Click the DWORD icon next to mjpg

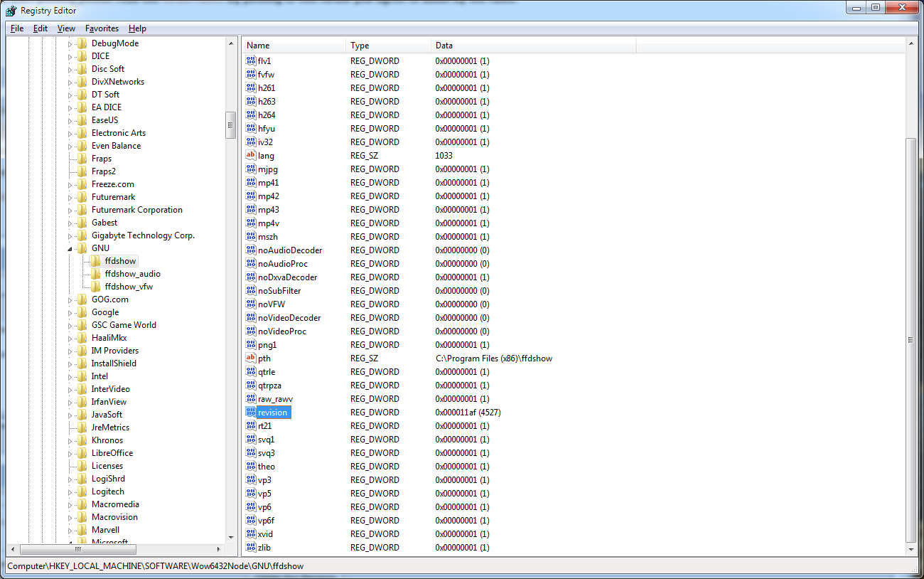tap(250, 169)
